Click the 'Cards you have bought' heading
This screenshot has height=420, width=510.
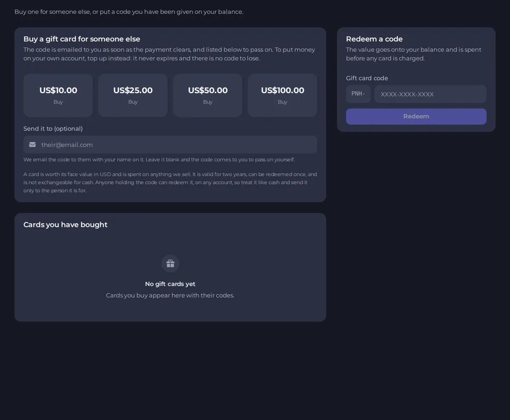(65, 224)
